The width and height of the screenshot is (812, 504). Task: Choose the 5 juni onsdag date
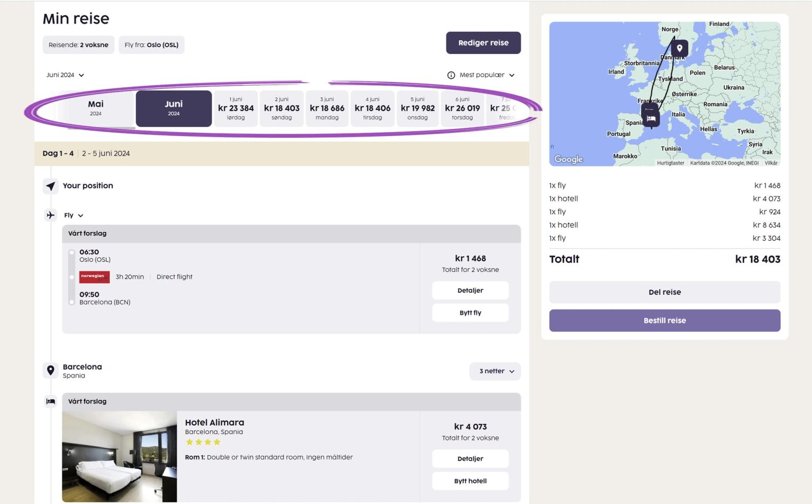tap(417, 108)
